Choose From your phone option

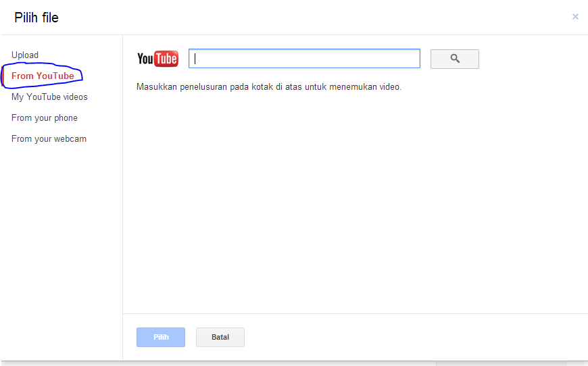(45, 118)
